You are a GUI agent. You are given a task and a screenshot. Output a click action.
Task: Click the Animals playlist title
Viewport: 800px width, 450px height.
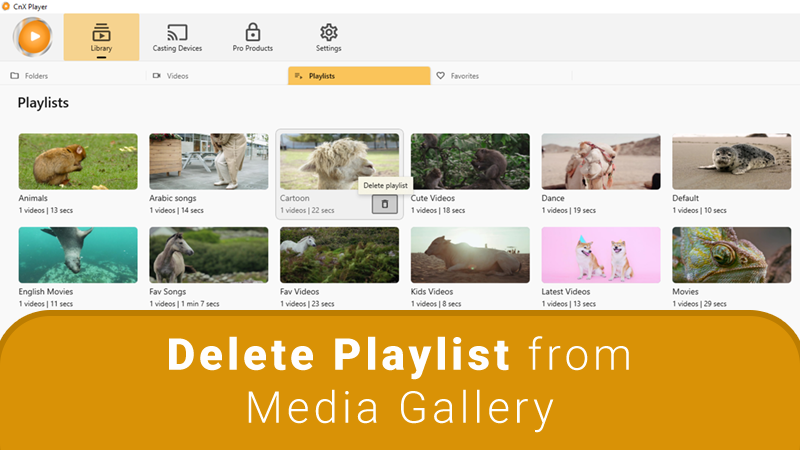click(x=33, y=198)
